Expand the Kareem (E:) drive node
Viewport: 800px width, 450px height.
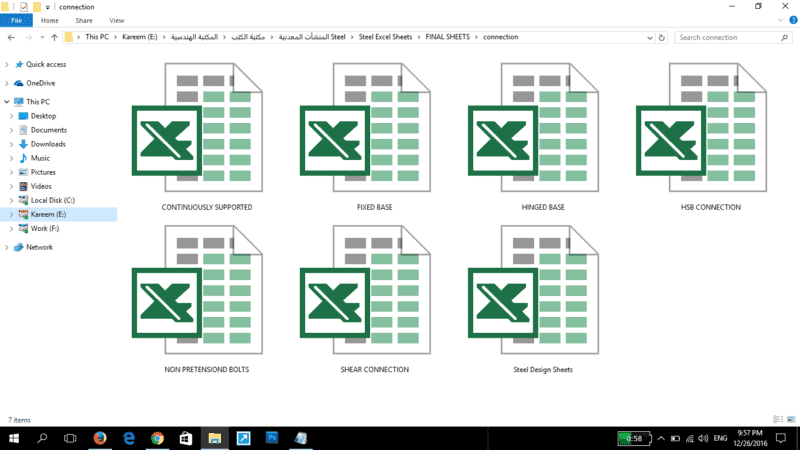[x=12, y=214]
